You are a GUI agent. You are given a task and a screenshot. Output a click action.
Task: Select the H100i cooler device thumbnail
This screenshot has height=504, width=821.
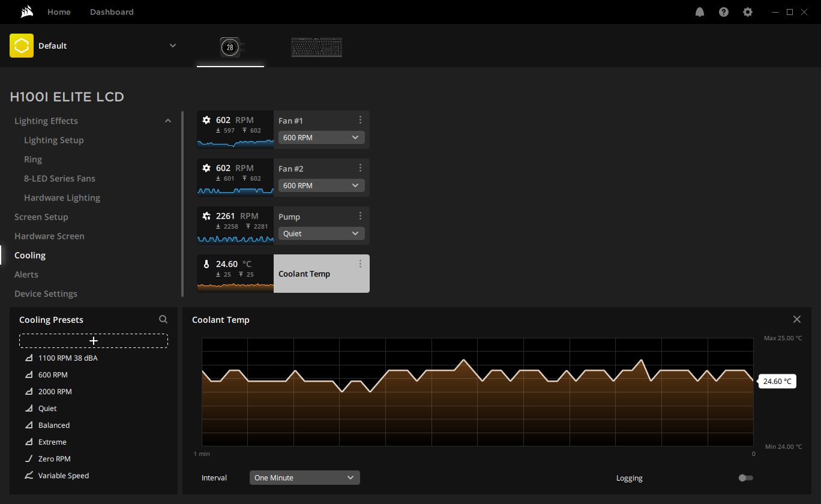pyautogui.click(x=230, y=47)
